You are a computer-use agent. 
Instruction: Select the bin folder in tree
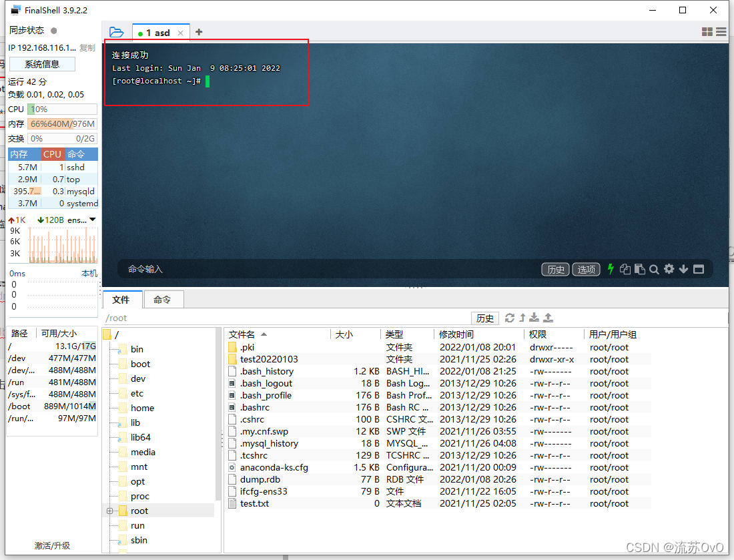[x=137, y=349]
